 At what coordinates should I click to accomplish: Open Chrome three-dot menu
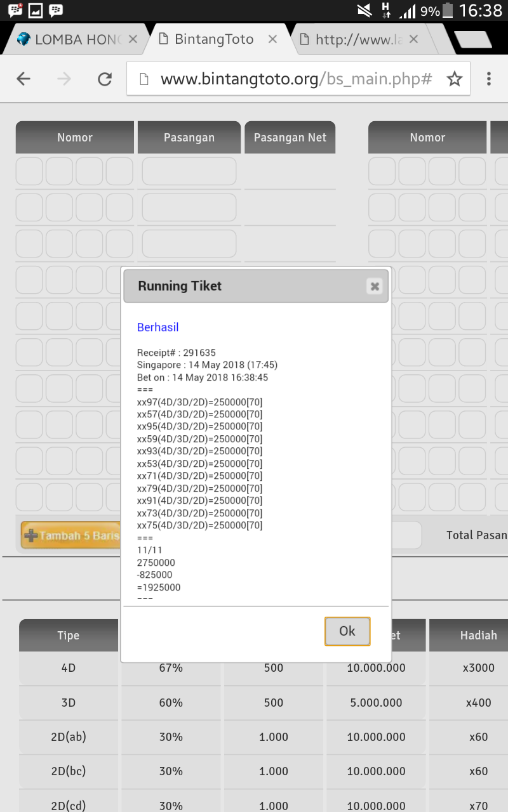tap(488, 79)
